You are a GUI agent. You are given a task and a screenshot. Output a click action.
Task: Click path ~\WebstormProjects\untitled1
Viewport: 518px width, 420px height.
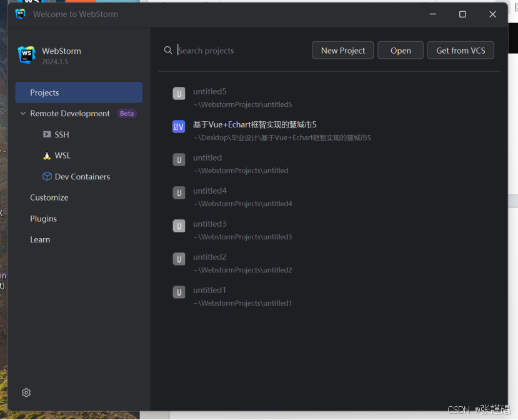242,303
